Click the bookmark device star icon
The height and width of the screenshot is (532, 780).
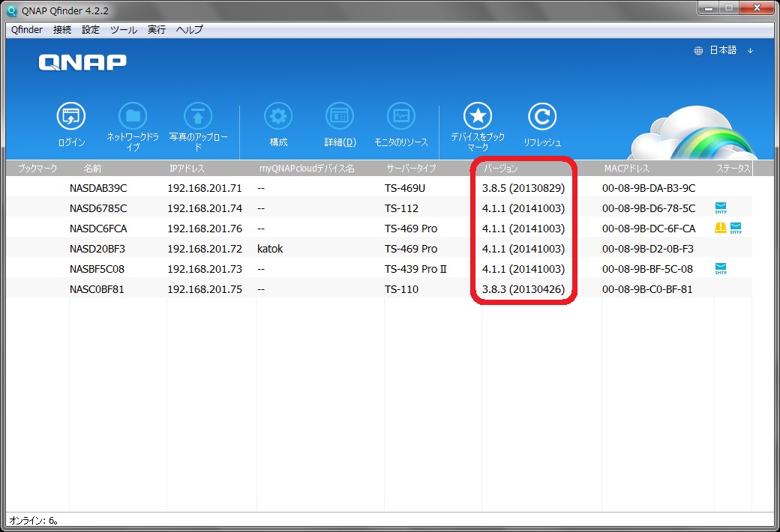(x=478, y=116)
